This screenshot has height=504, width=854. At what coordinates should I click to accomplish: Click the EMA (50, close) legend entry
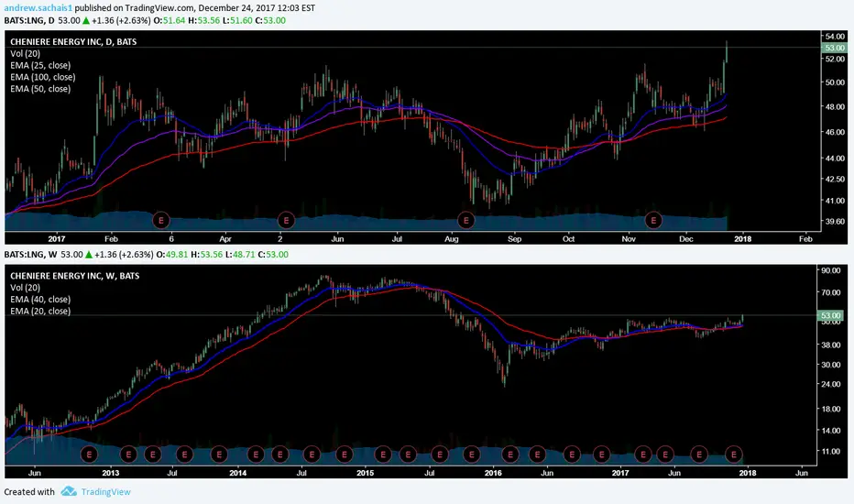pyautogui.click(x=40, y=89)
